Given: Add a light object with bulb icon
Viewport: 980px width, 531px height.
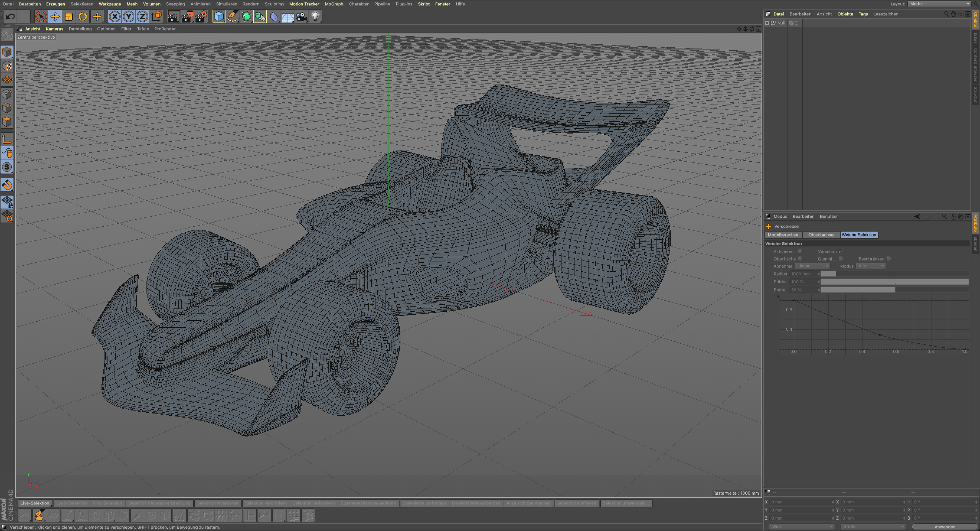Looking at the screenshot, I should (315, 16).
